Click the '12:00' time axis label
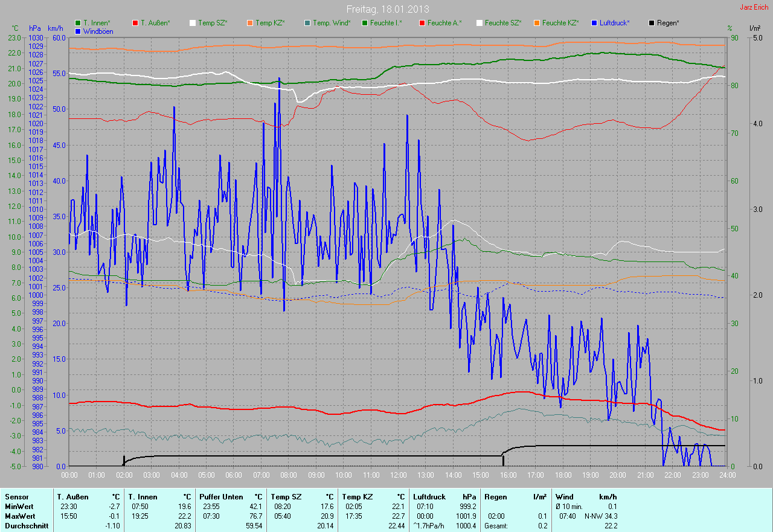 click(398, 475)
